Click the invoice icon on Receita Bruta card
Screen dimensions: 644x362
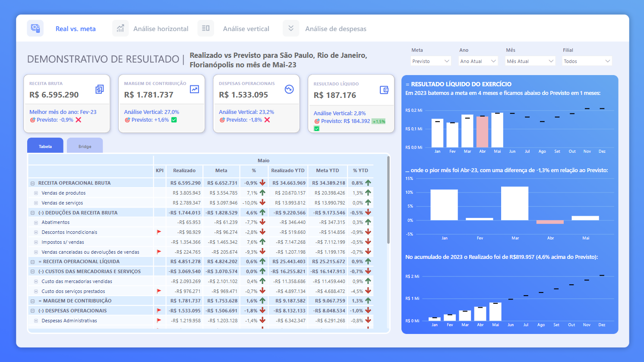pyautogui.click(x=99, y=89)
